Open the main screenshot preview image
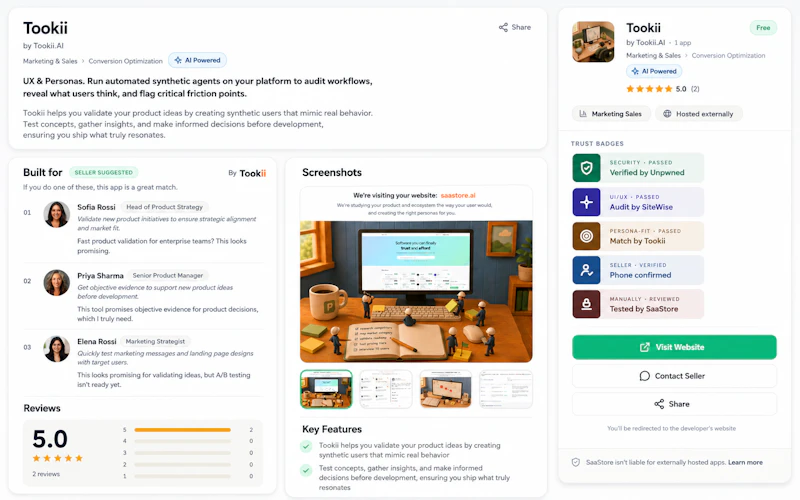The image size is (800, 500). coord(416,291)
